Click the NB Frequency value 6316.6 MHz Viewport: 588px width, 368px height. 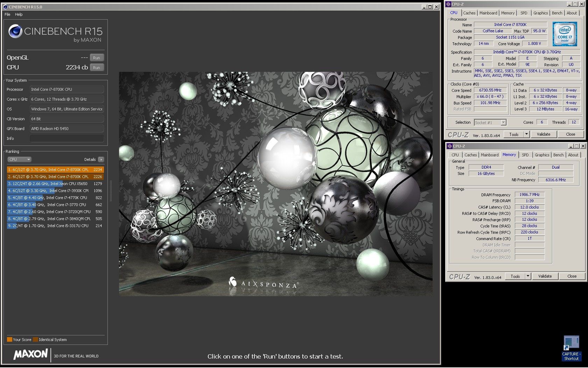coord(556,180)
